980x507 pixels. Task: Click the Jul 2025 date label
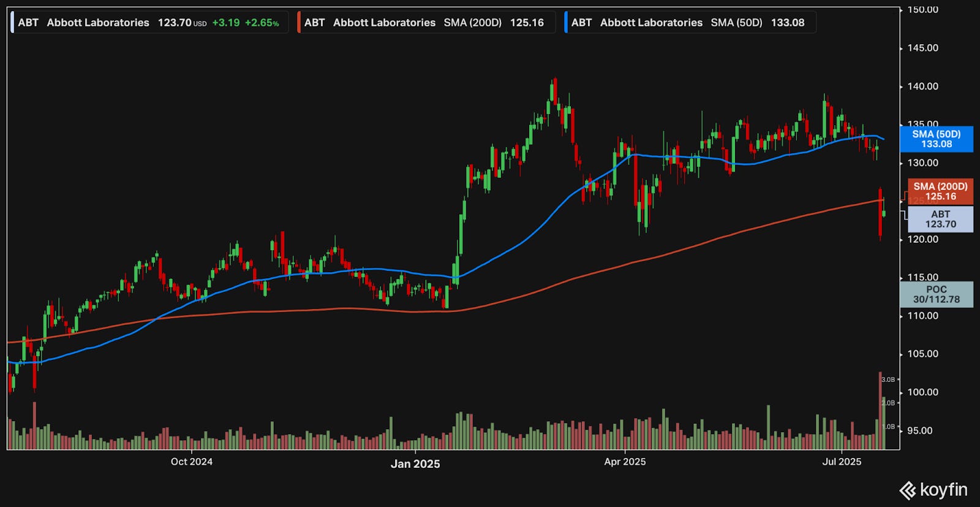842,462
